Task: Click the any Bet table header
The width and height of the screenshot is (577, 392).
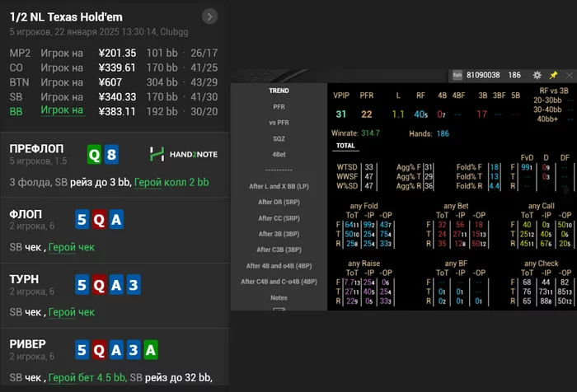Action: pyautogui.click(x=456, y=206)
